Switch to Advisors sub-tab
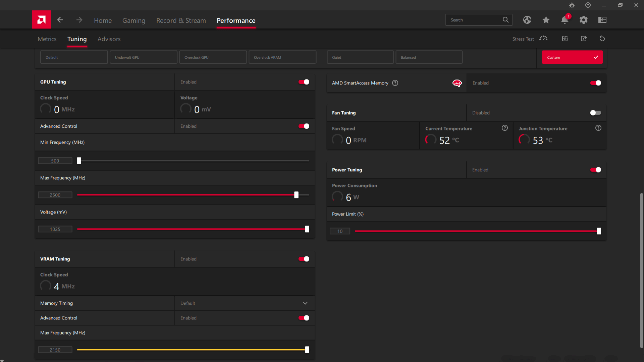 (109, 39)
